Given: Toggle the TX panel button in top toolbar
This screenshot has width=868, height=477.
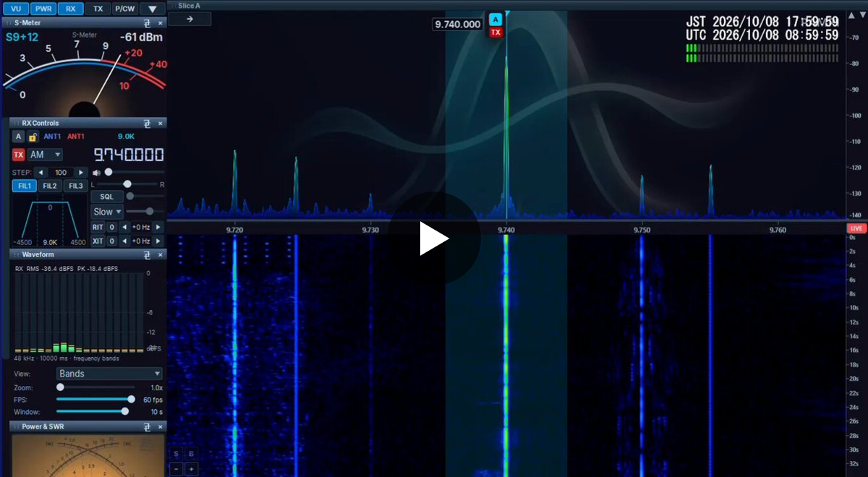Looking at the screenshot, I should [x=98, y=9].
